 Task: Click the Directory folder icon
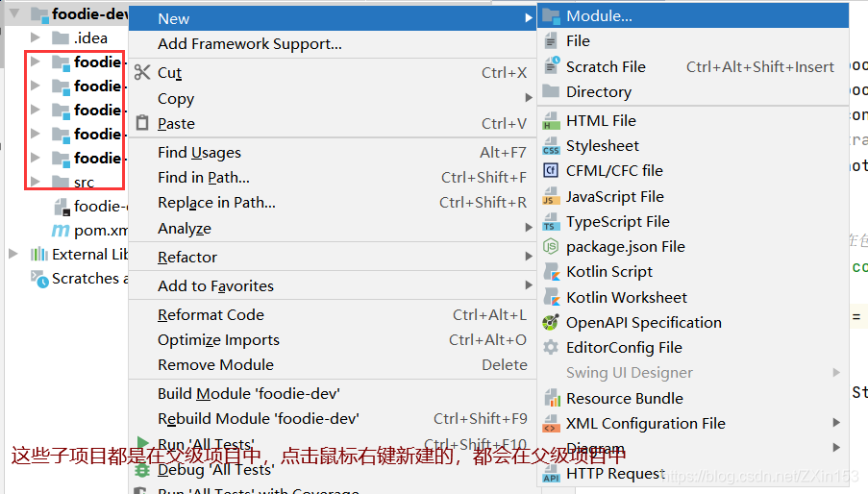click(x=551, y=91)
